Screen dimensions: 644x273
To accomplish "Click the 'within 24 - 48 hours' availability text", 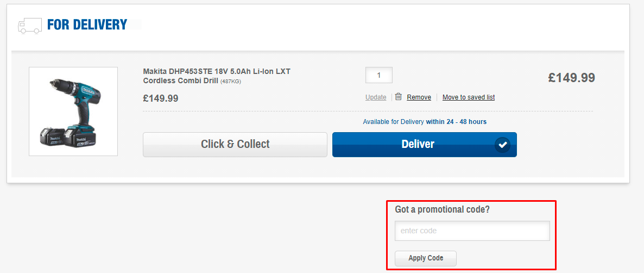I will click(456, 122).
